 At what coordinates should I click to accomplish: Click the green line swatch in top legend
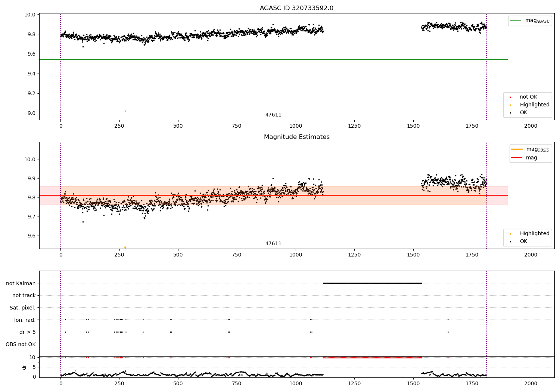pyautogui.click(x=516, y=21)
